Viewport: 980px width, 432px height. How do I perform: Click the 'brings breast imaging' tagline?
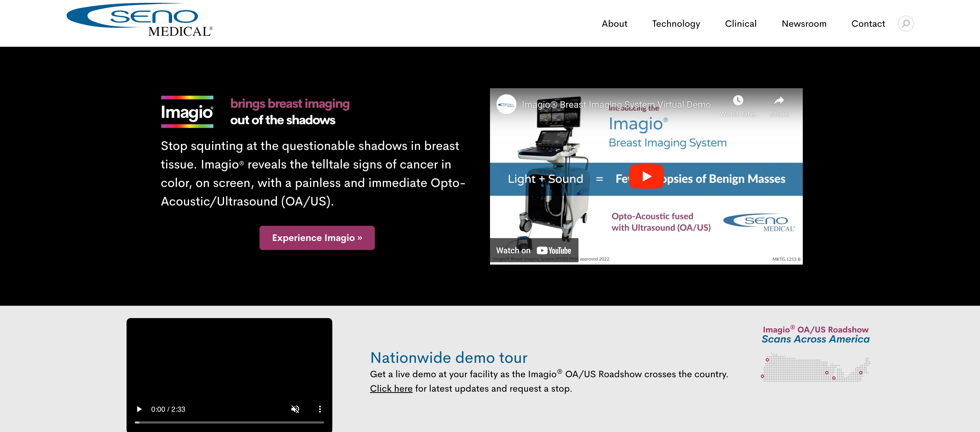290,104
